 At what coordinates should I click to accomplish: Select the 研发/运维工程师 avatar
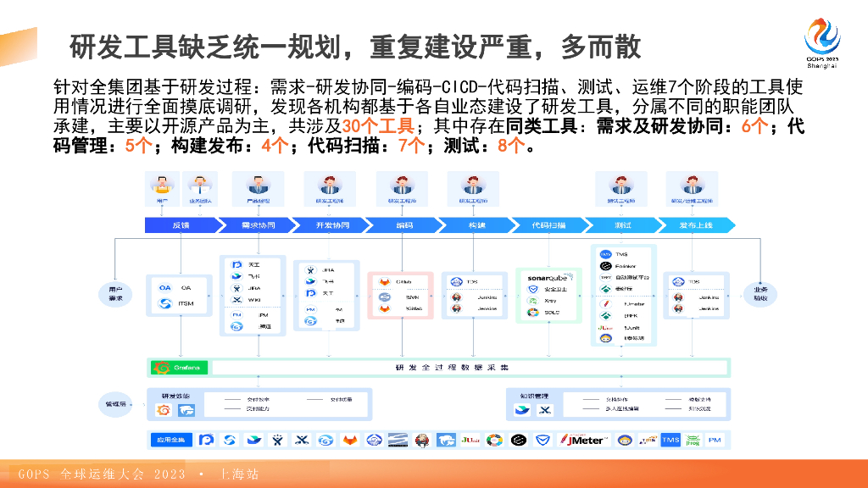pos(692,185)
